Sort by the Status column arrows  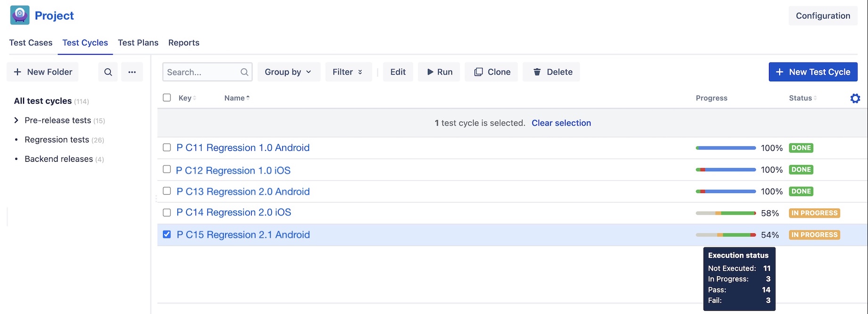pyautogui.click(x=815, y=98)
